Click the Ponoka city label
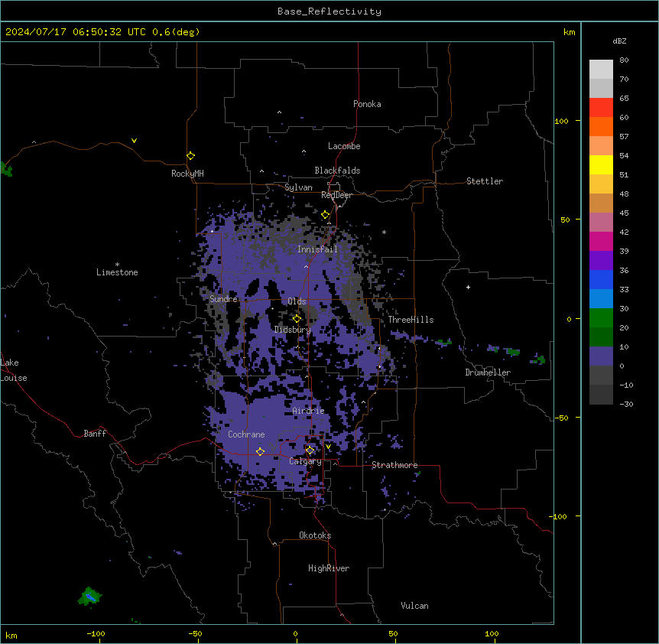This screenshot has height=644, width=659. pos(367,104)
